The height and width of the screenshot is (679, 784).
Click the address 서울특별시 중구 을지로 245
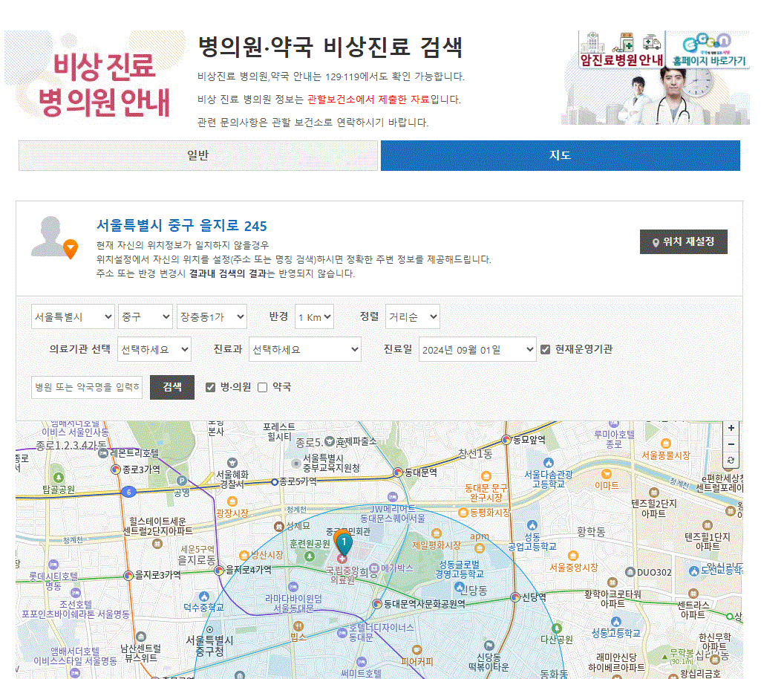181,226
